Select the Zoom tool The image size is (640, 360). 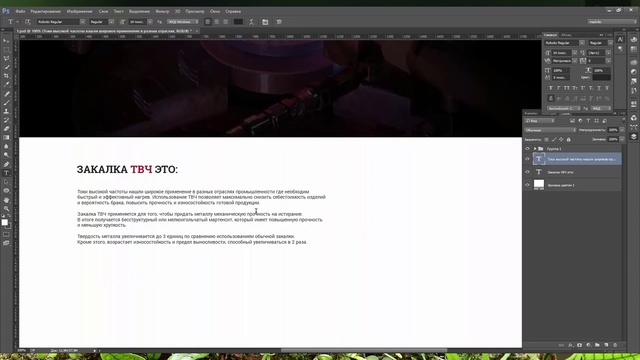click(6, 209)
